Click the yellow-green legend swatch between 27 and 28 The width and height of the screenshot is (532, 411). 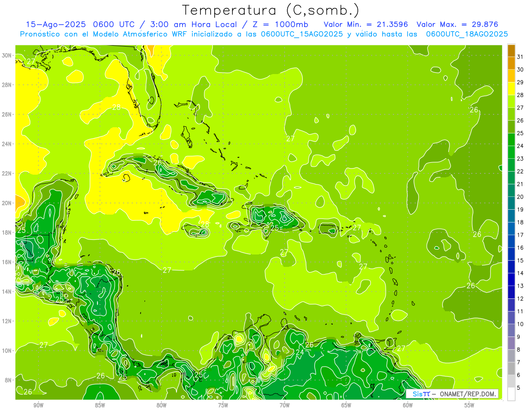coord(511,101)
